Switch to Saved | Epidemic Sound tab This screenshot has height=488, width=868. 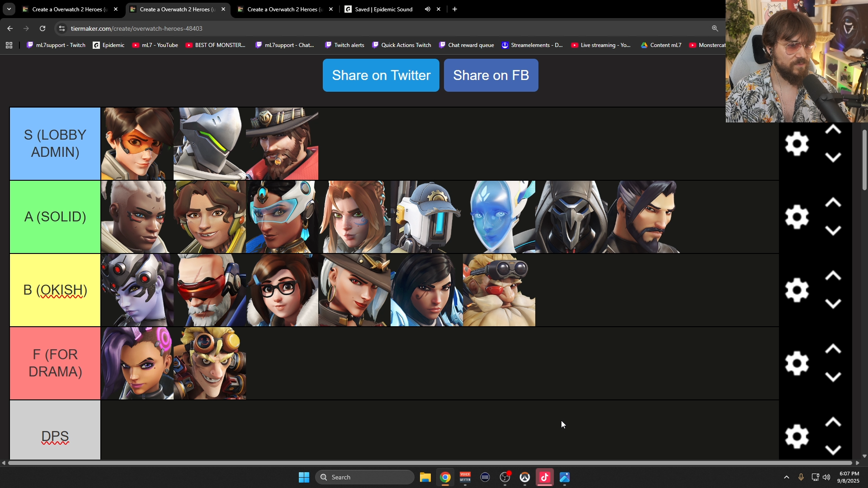click(383, 9)
